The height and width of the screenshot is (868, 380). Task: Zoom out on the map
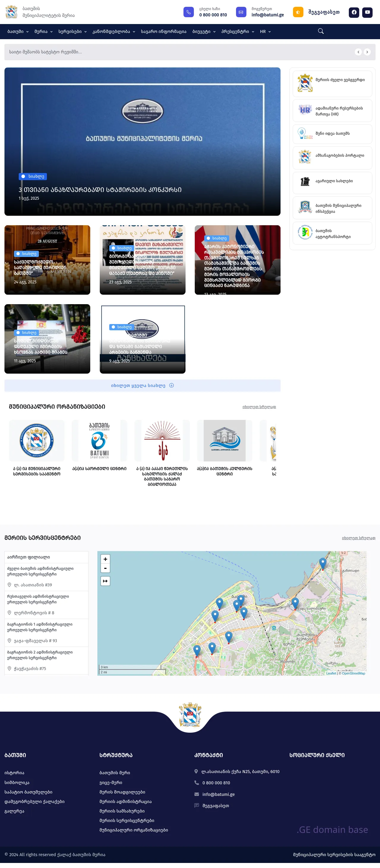point(105,569)
